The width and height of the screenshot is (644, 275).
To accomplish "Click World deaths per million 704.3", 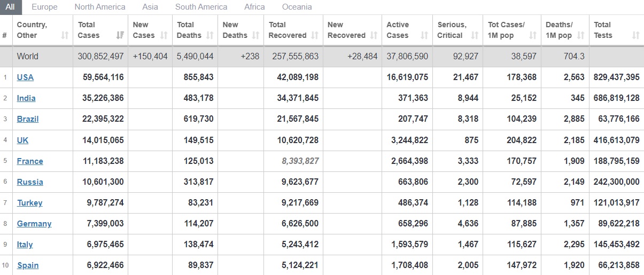I will [574, 56].
